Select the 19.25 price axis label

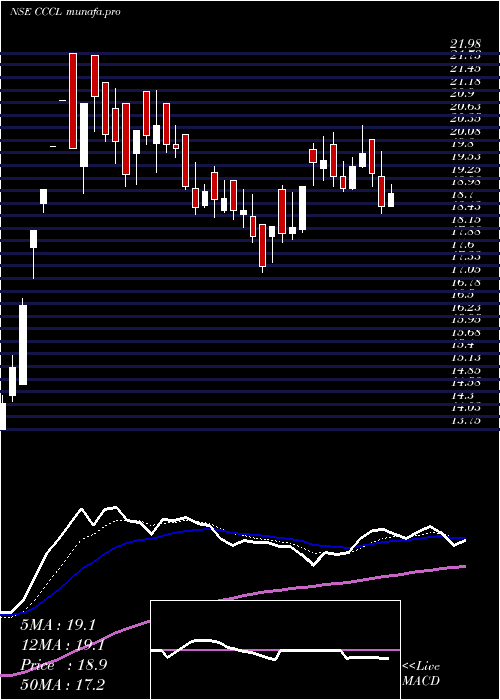[x=465, y=170]
